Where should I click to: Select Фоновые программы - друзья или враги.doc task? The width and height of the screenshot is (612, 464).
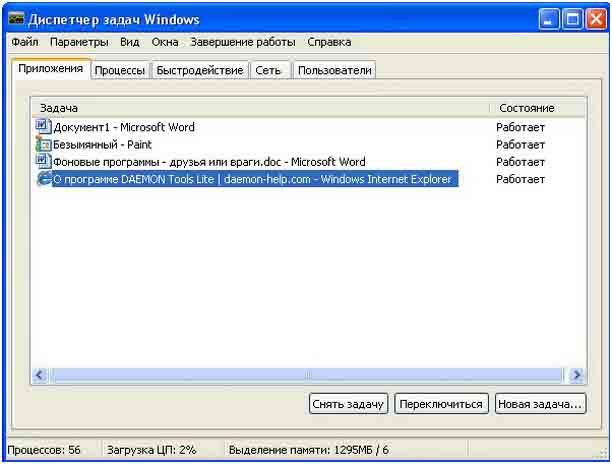[209, 162]
